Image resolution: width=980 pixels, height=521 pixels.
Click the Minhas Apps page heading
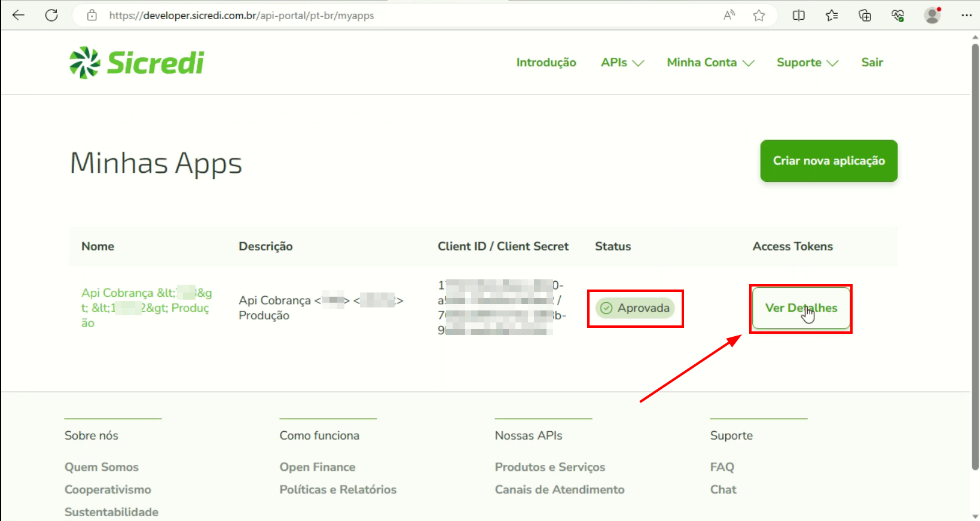click(x=156, y=163)
